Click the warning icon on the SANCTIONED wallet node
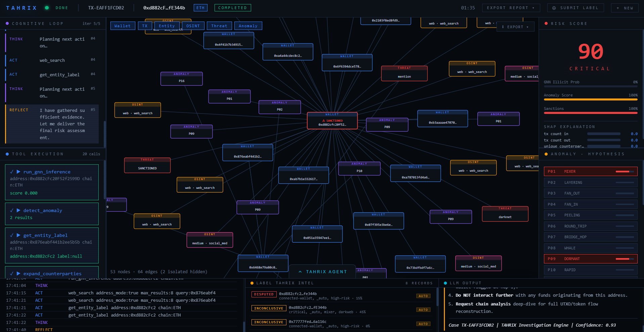The width and height of the screenshot is (644, 332). [x=324, y=121]
